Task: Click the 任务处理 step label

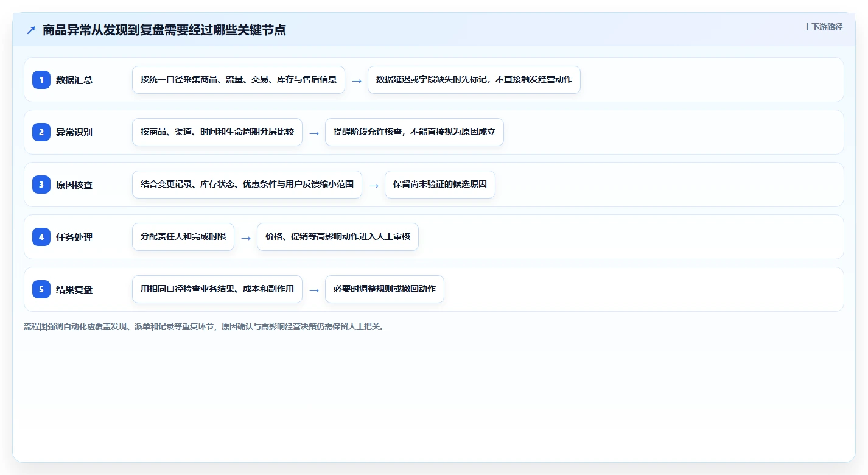Action: pos(74,237)
